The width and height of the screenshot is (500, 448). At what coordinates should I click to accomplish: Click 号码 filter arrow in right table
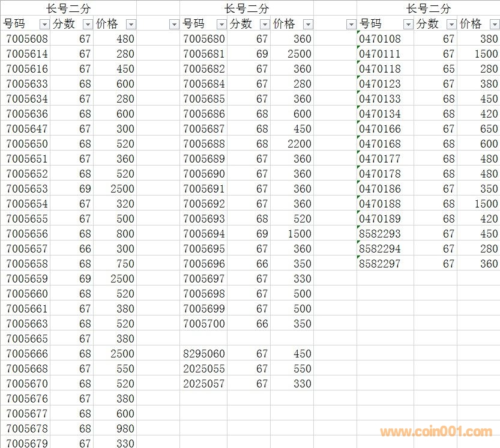tap(408, 24)
